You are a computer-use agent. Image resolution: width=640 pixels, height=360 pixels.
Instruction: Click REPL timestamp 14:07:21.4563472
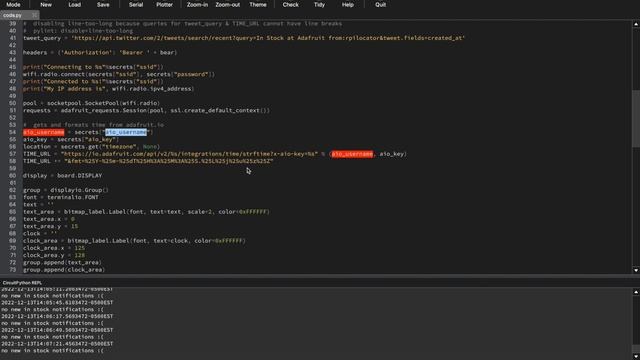57,344
